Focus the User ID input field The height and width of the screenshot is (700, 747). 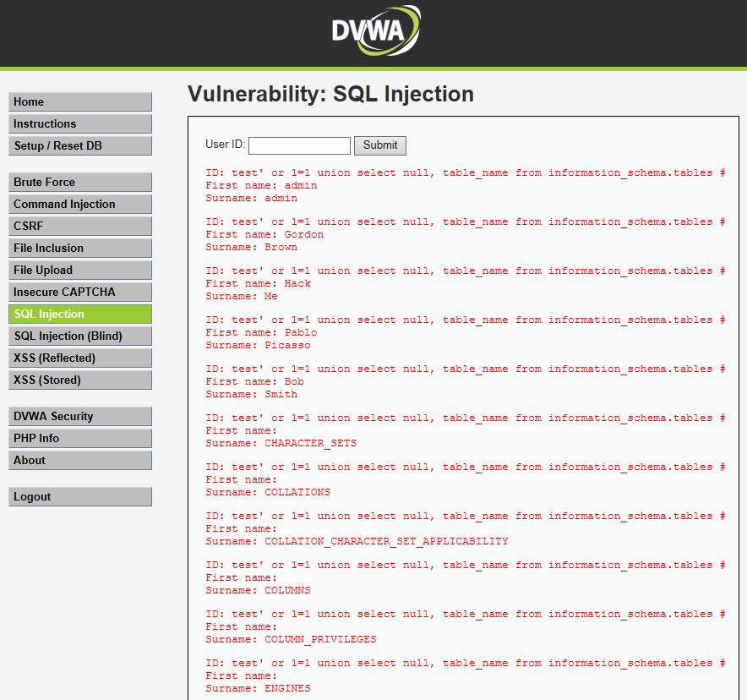tap(299, 145)
